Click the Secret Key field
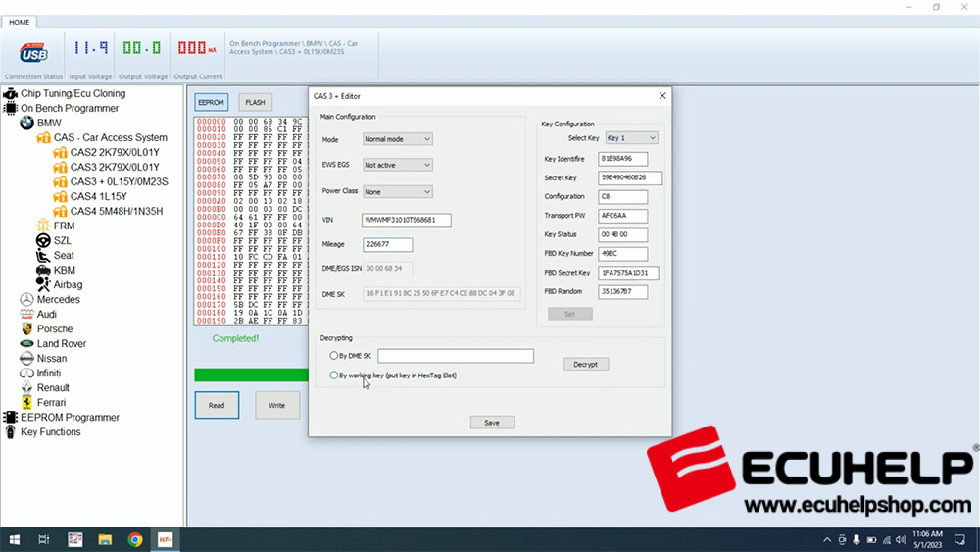Viewport: 980px width, 552px height. click(630, 177)
